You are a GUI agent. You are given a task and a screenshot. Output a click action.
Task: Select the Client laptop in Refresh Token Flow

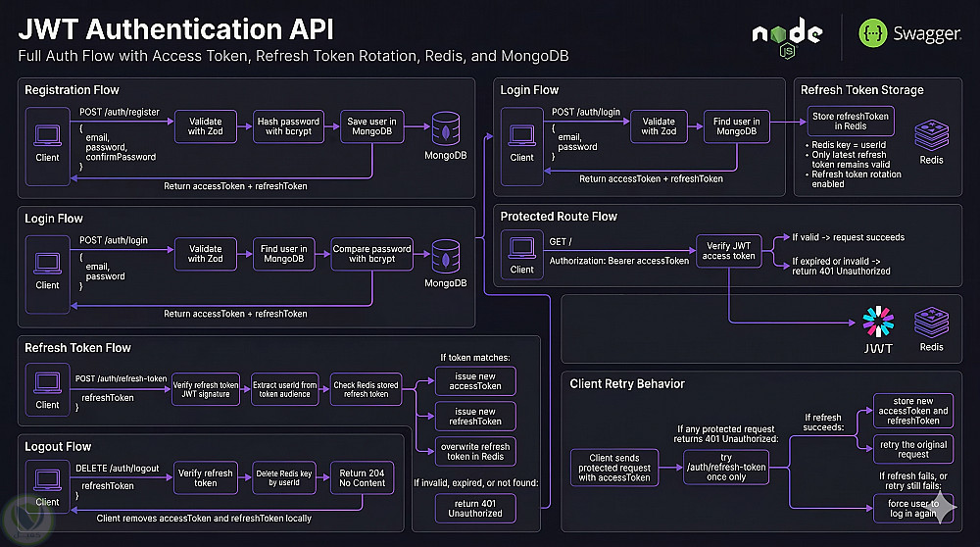click(x=47, y=383)
